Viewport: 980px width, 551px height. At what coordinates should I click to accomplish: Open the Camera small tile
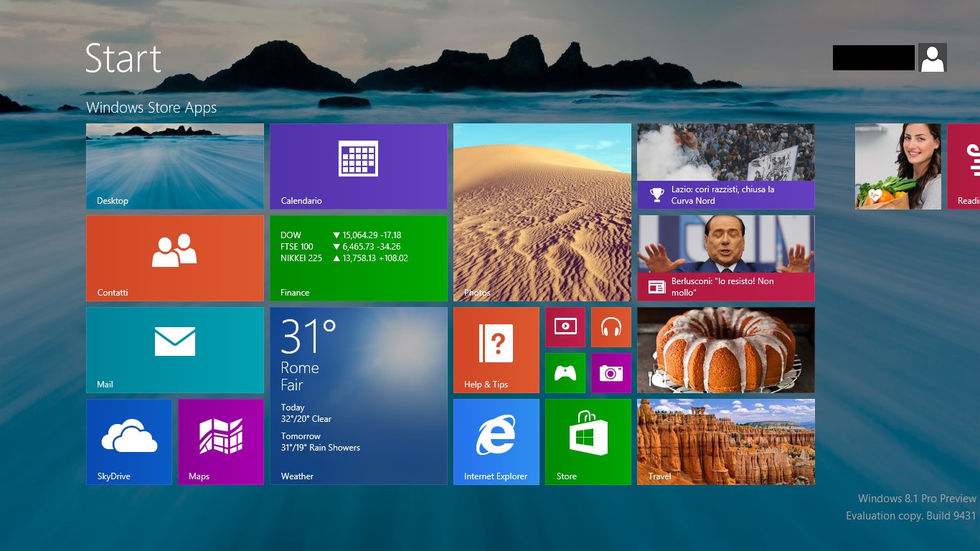[x=611, y=373]
